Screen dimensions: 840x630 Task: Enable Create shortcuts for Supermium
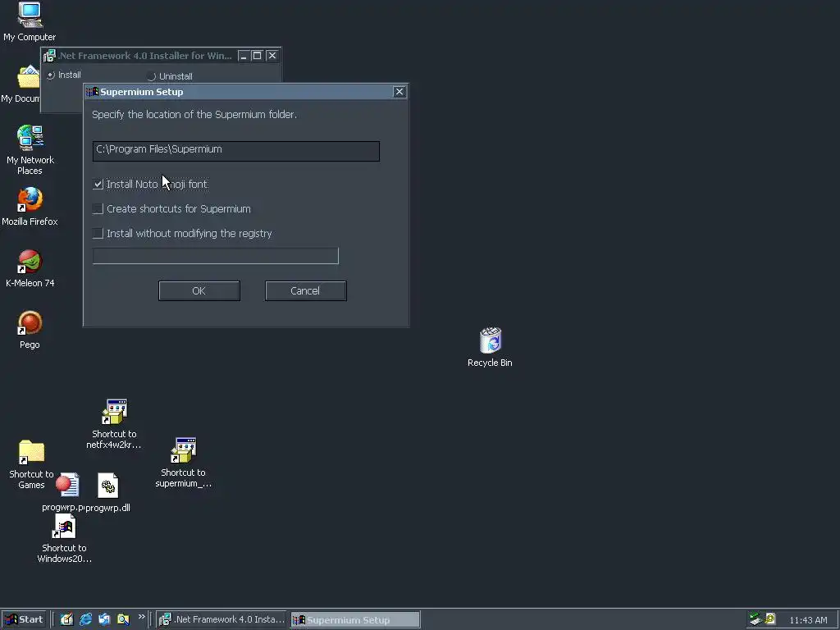tap(98, 209)
